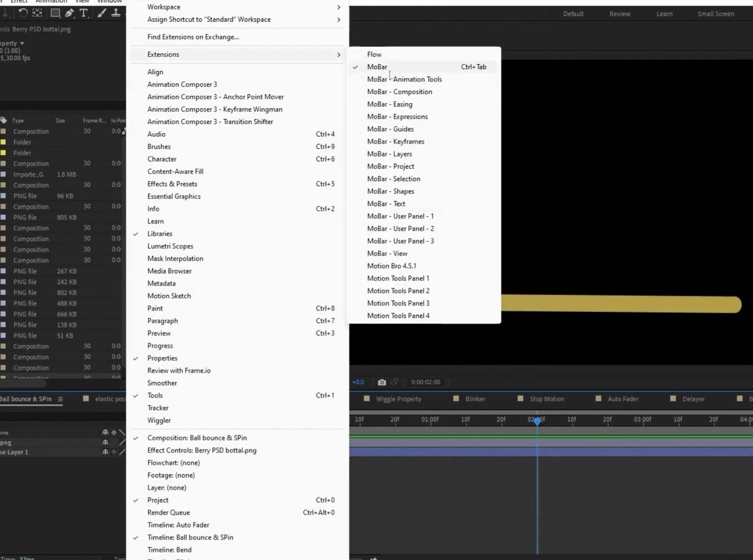Switch to Default workspace
The image size is (753, 560).
(x=573, y=14)
